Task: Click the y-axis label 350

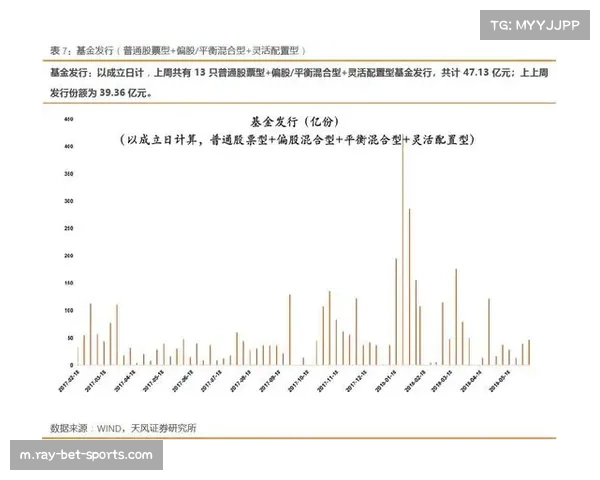Action: pos(68,174)
